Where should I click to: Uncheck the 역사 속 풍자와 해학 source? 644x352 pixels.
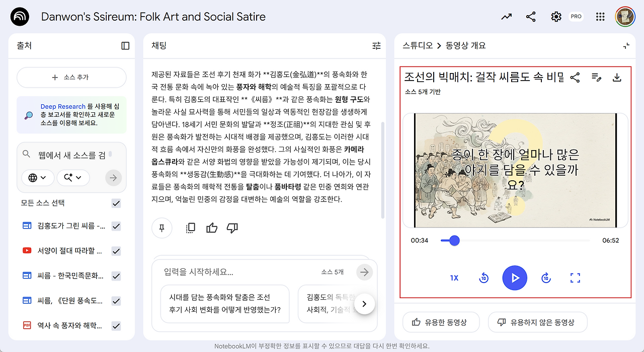116,326
